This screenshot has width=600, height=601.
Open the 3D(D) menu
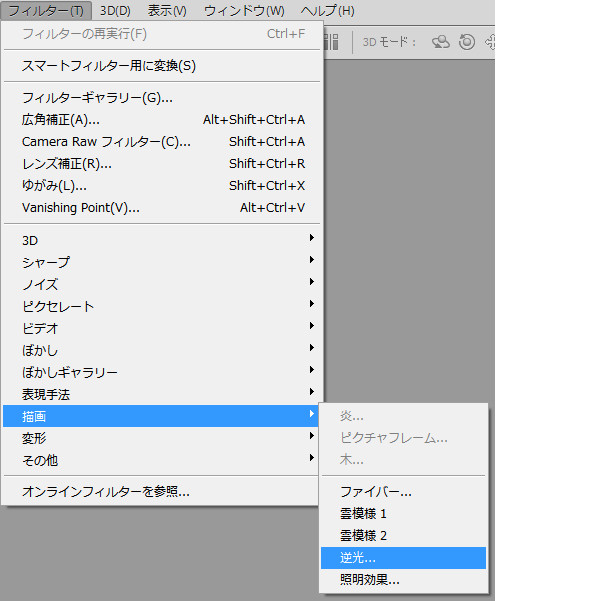115,11
